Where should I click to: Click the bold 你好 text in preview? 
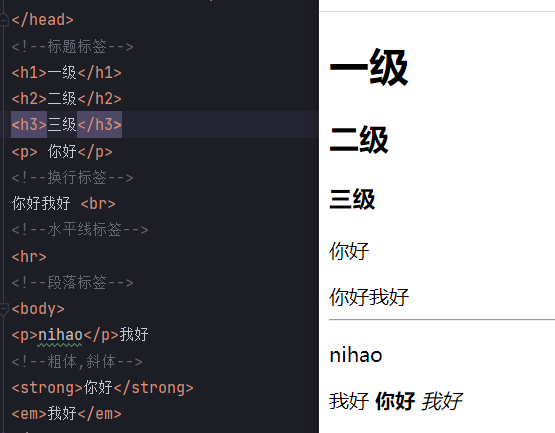click(x=395, y=401)
